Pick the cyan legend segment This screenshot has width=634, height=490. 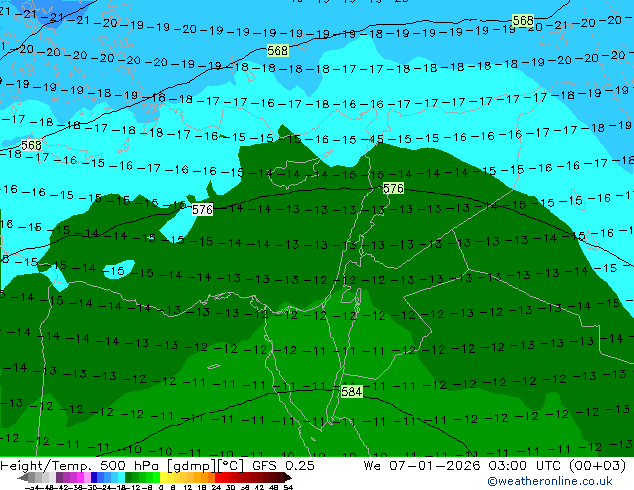[121, 477]
